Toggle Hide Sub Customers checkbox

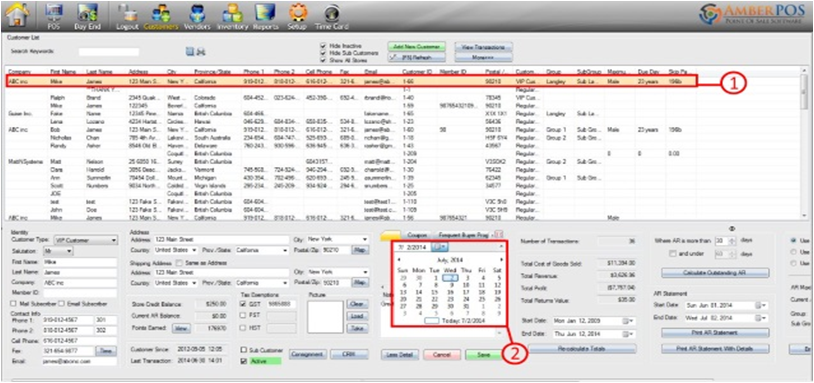(x=323, y=52)
